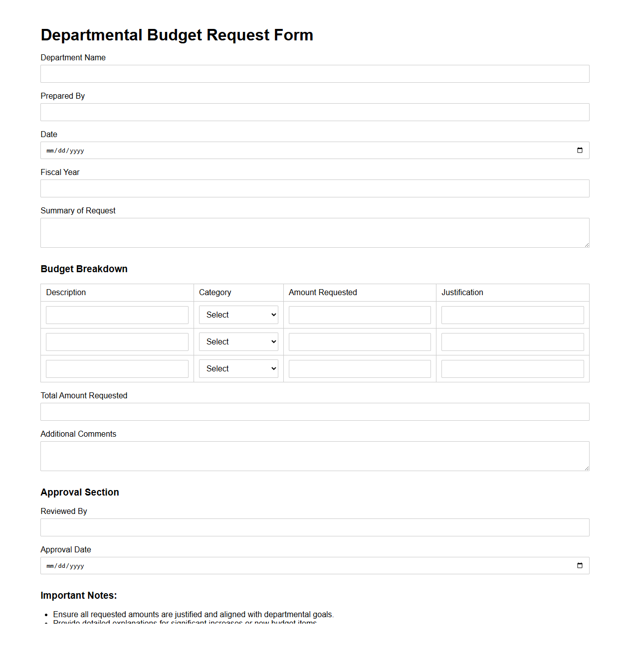Expand the third row Category dropdown
The width and height of the screenshot is (630, 672).
coord(238,369)
